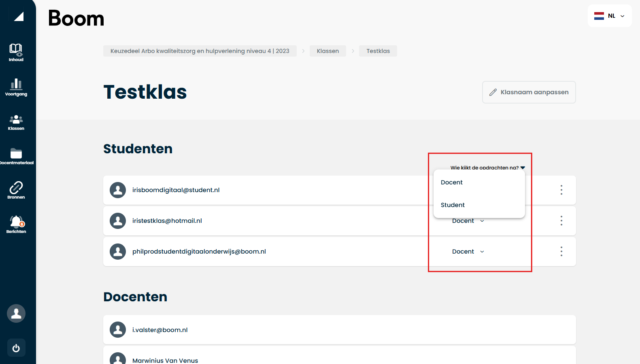The width and height of the screenshot is (640, 364).
Task: Go to Klassen in the sidebar
Action: tap(16, 122)
